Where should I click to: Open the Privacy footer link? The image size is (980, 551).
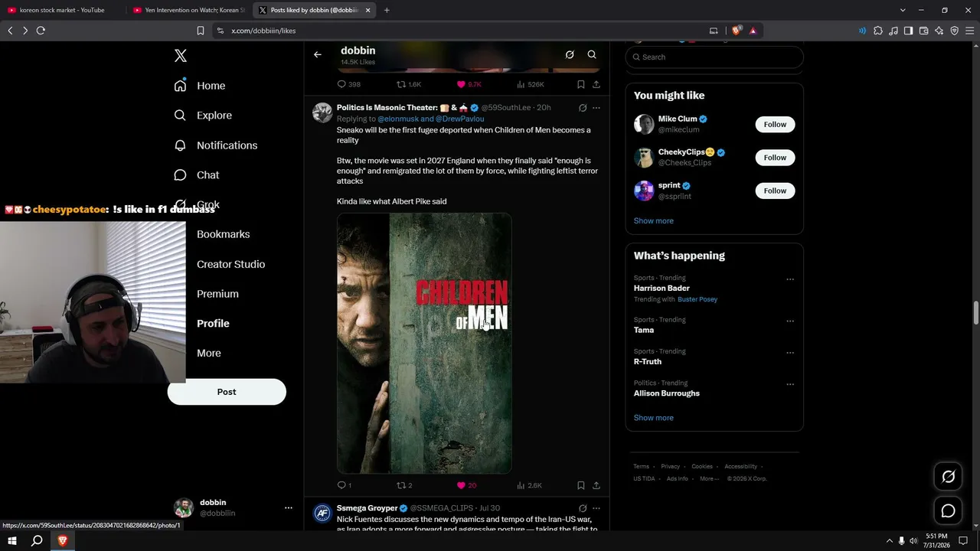(671, 467)
